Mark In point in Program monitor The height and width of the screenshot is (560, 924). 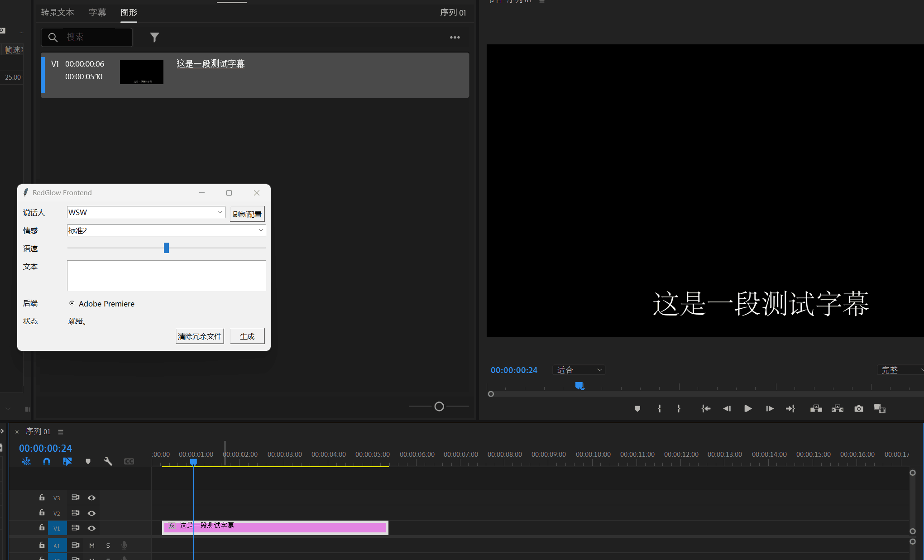pyautogui.click(x=659, y=409)
